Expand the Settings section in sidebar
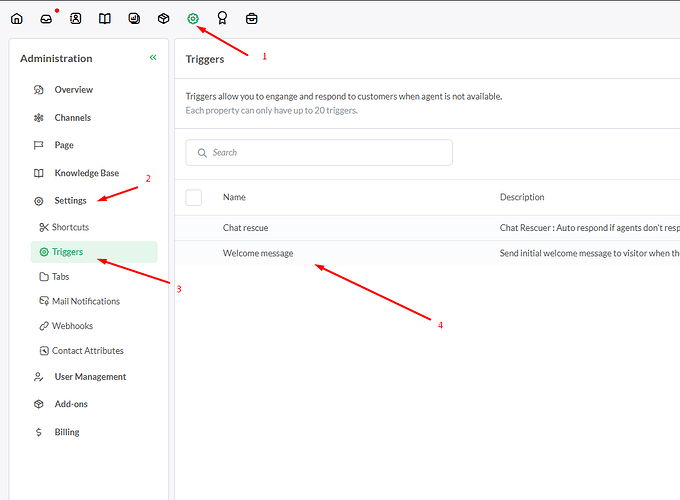This screenshot has height=500, width=680. point(70,201)
